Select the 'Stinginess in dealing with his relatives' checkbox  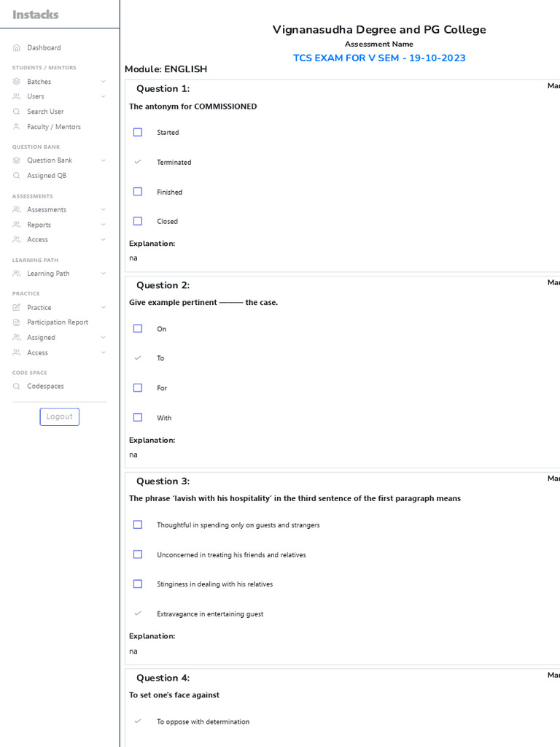(138, 584)
